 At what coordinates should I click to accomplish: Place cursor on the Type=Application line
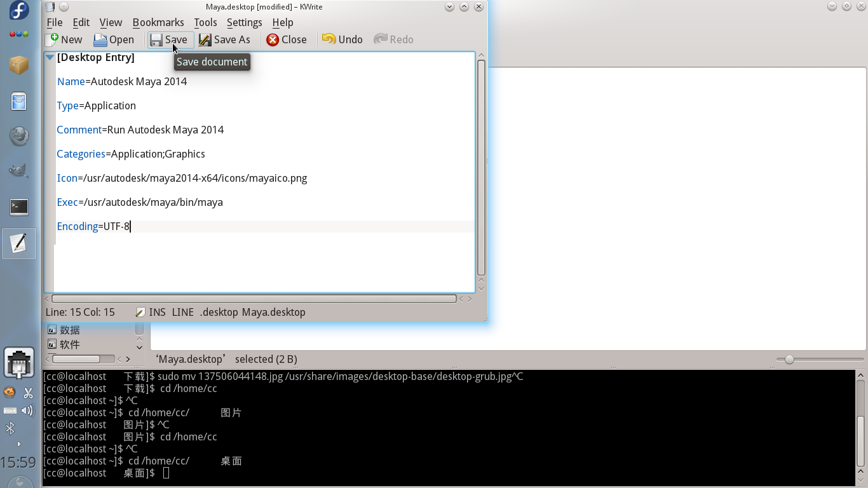pyautogui.click(x=97, y=105)
